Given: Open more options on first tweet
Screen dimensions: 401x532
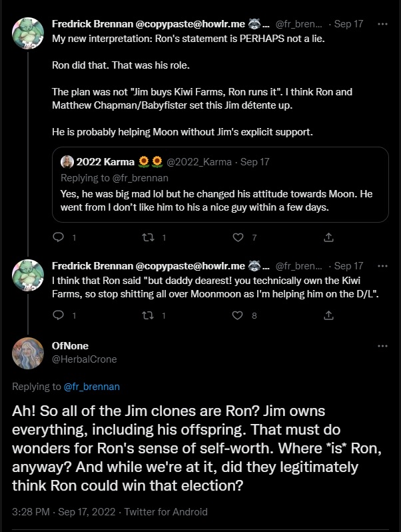Looking at the screenshot, I should [382, 24].
